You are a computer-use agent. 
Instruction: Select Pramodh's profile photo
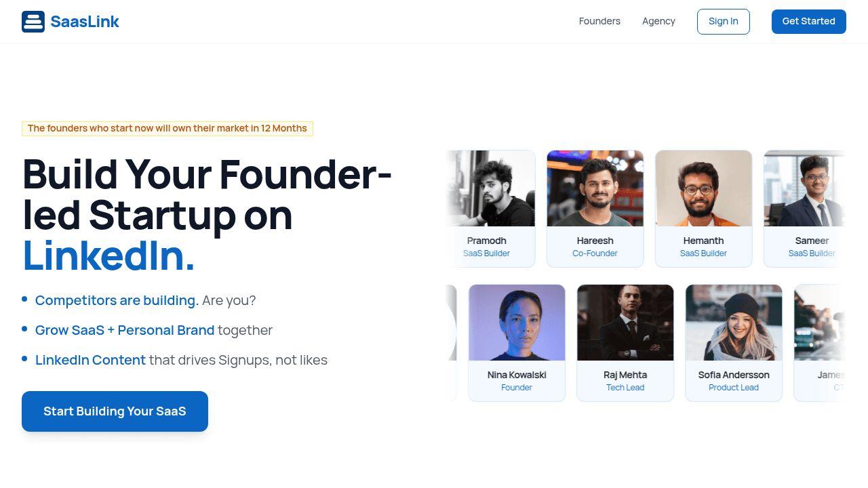[x=491, y=188]
